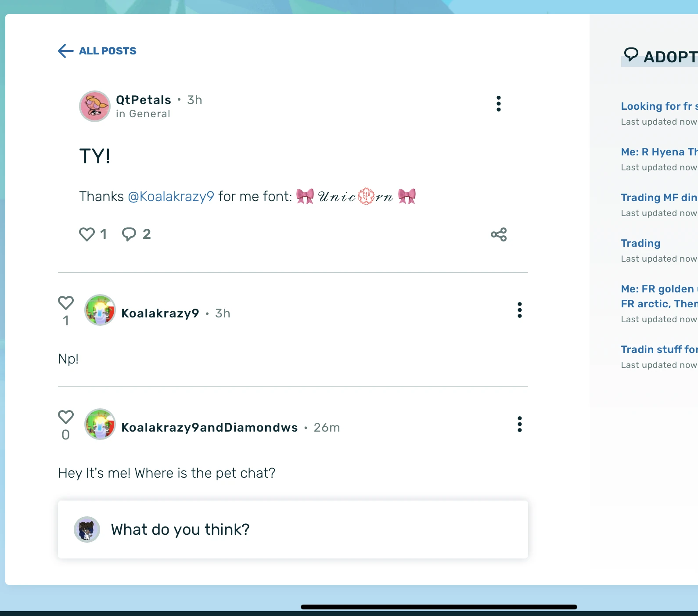Open Koalakrazy9andDiamondws avatar
Screen dimensions: 698x616
click(100, 424)
